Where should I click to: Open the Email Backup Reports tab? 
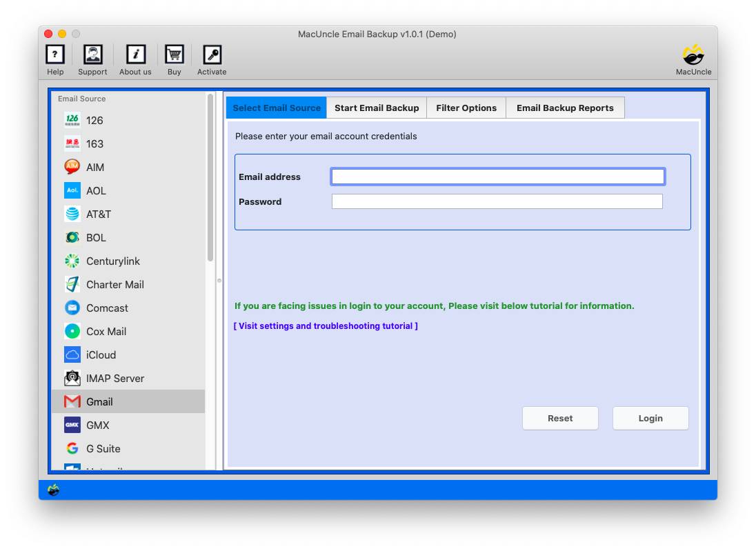[565, 108]
